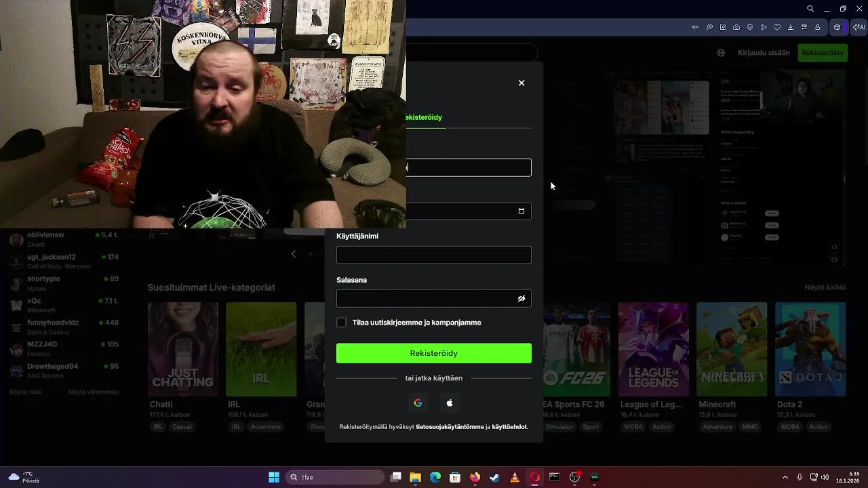
Task: Open VLC media player from the taskbar
Action: (515, 477)
